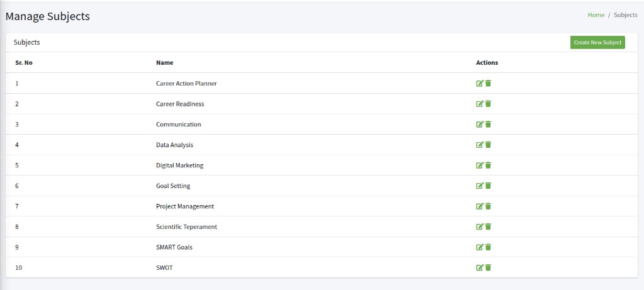644x290 pixels.
Task: Edit the Digital Marketing subject
Action: point(480,165)
